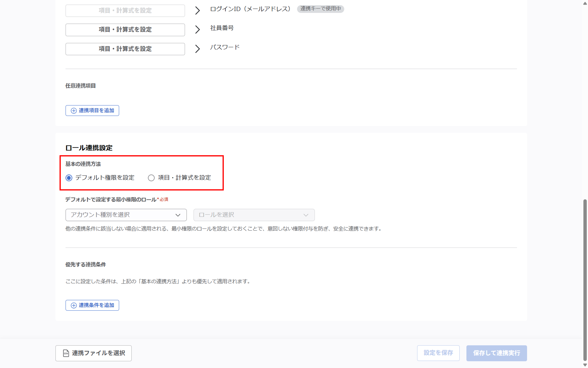The height and width of the screenshot is (368, 588).
Task: Click the 優先する連携条件 heading
Action: pyautogui.click(x=86, y=265)
